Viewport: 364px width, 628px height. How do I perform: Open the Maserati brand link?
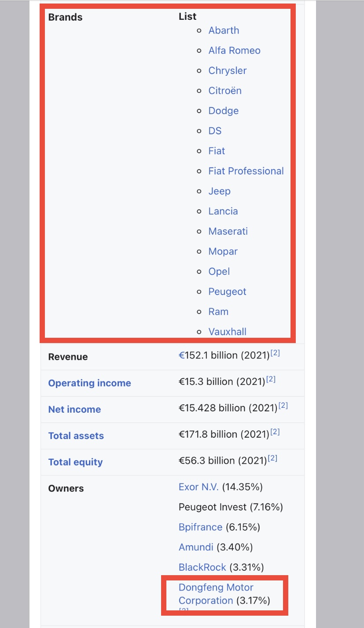228,231
